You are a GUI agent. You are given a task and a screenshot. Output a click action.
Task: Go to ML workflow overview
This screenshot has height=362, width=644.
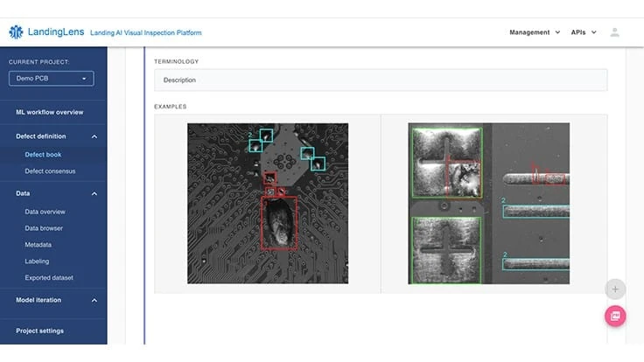coord(50,112)
